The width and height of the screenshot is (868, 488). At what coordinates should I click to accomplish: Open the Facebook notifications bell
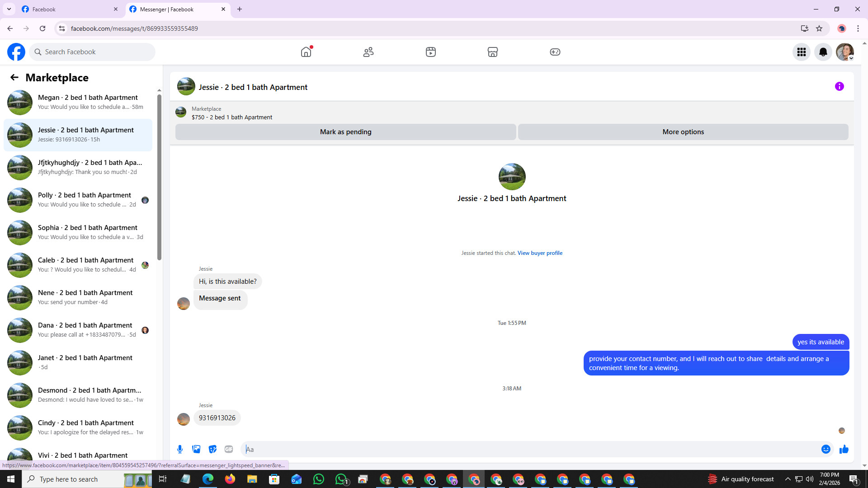pyautogui.click(x=823, y=52)
